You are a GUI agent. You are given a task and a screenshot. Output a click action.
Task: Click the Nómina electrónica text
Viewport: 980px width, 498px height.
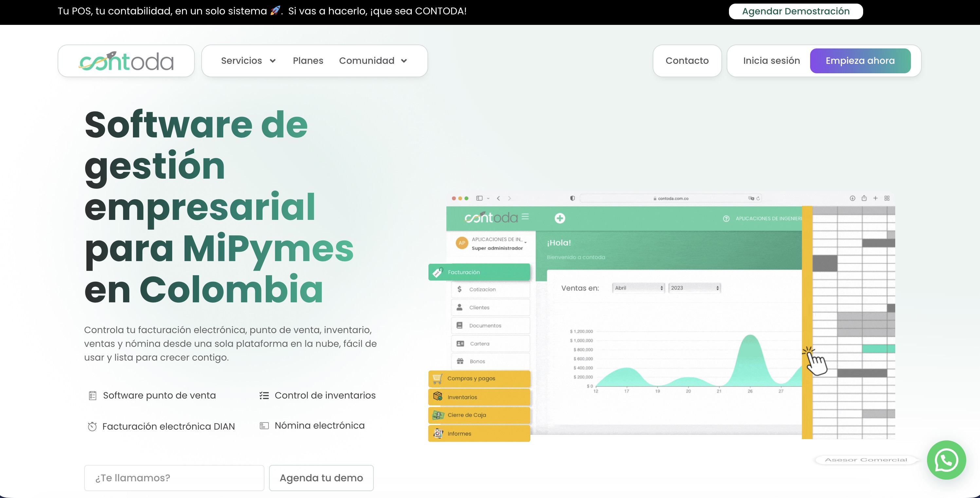pos(319,425)
